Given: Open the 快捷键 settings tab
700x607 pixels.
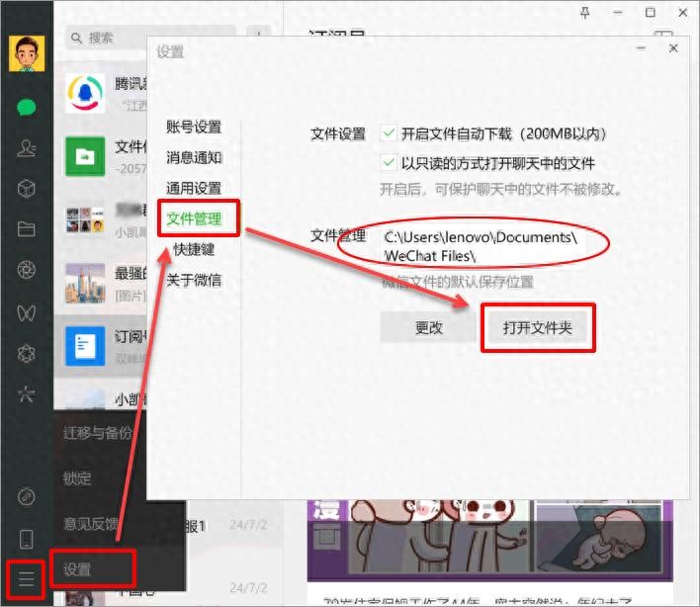Looking at the screenshot, I should [194, 249].
